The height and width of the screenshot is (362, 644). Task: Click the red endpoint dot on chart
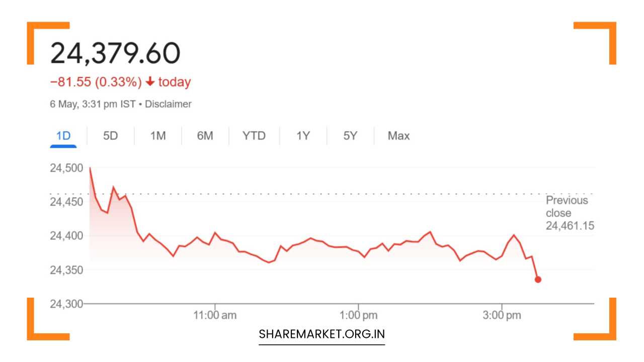(x=538, y=280)
